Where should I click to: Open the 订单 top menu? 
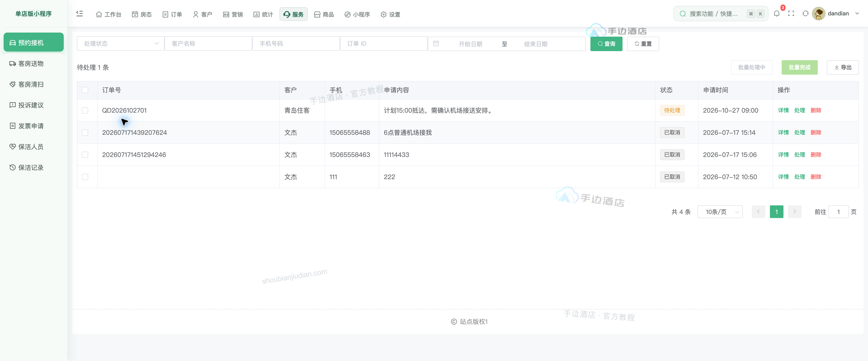click(x=172, y=14)
